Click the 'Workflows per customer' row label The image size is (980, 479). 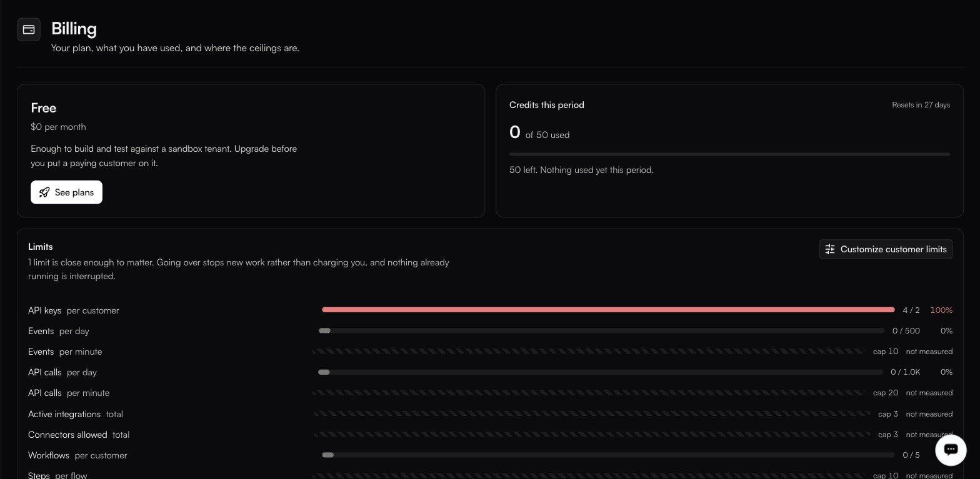click(77, 455)
